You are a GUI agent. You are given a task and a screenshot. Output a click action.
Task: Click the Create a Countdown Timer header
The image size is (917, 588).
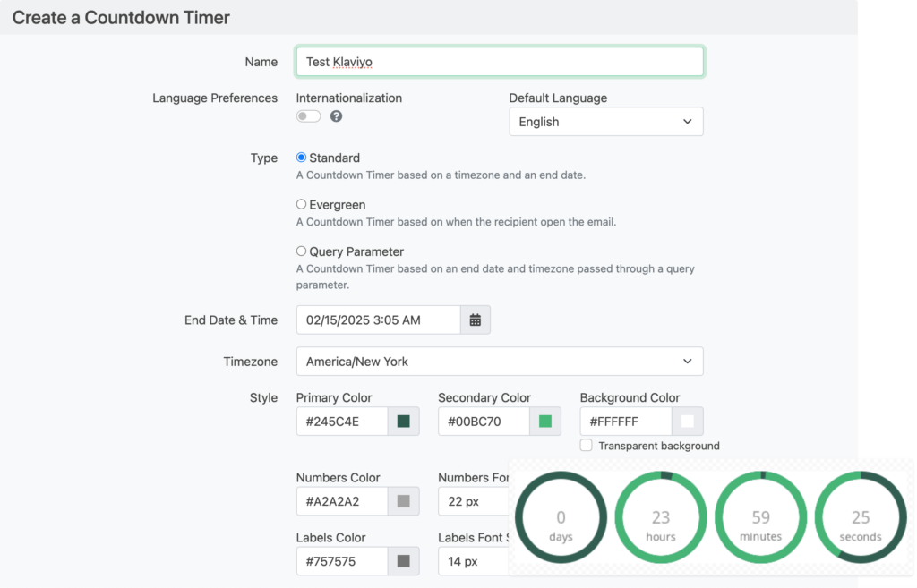[x=120, y=17]
